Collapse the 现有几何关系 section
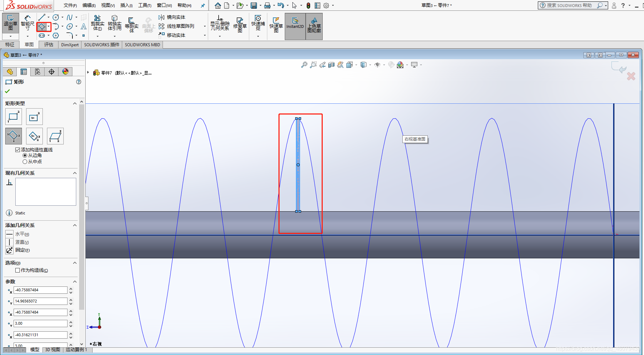Screen dimensions: 644x355 point(75,173)
